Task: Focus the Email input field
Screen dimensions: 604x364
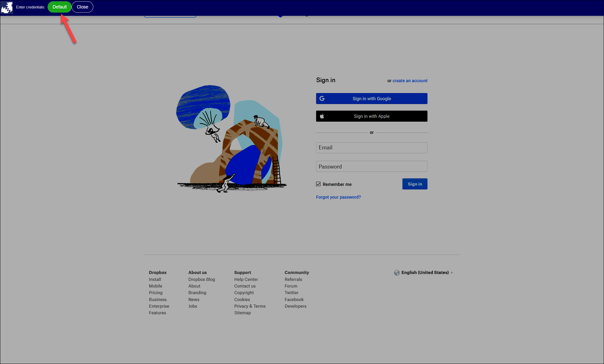Action: point(371,148)
